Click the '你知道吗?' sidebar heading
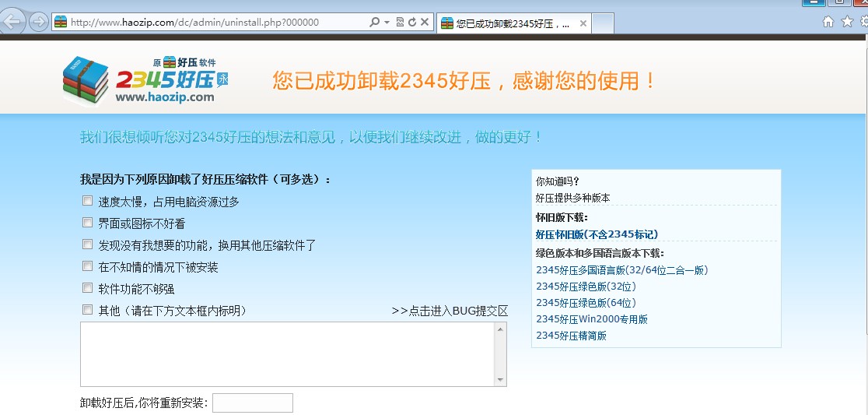Viewport: 868px width, 415px height. click(558, 181)
